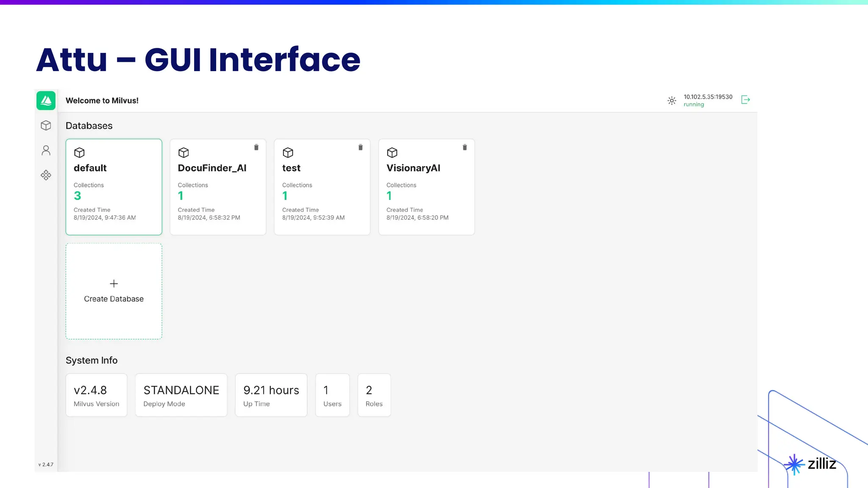Click the plus icon above Create Database
868x488 pixels.
(114, 283)
